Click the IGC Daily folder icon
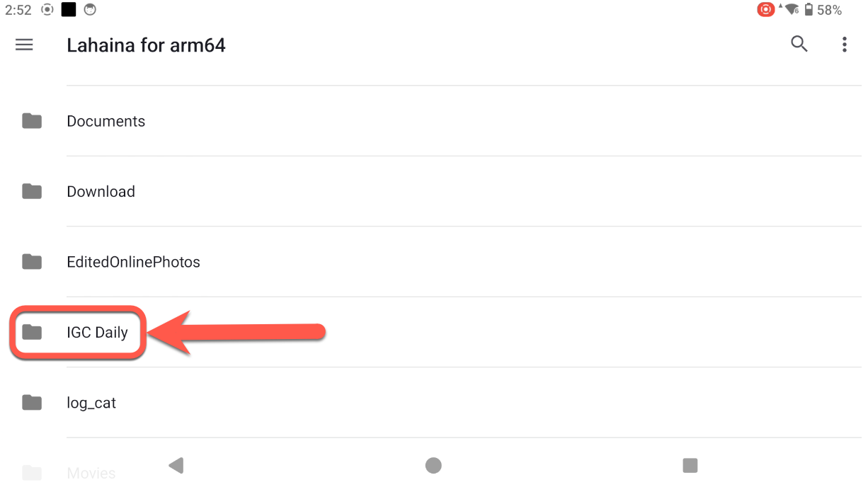 (x=32, y=332)
